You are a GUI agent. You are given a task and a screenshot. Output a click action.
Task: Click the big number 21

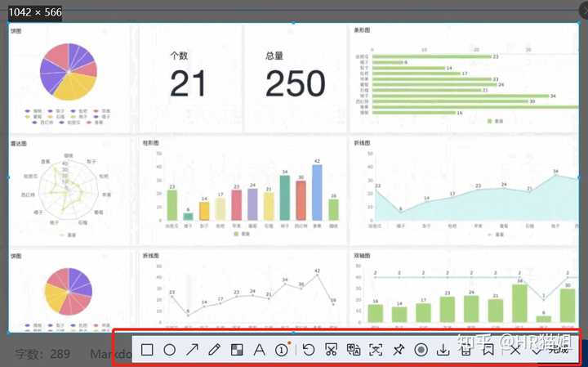pos(188,83)
